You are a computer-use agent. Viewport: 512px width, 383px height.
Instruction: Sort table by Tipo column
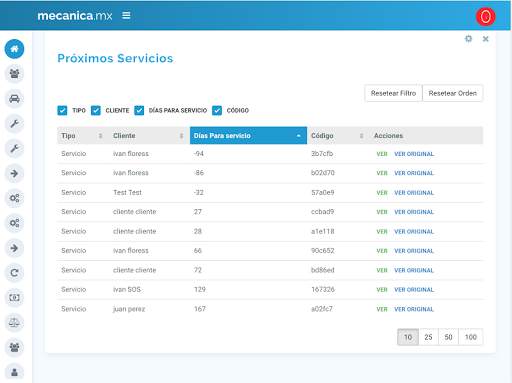click(x=83, y=136)
